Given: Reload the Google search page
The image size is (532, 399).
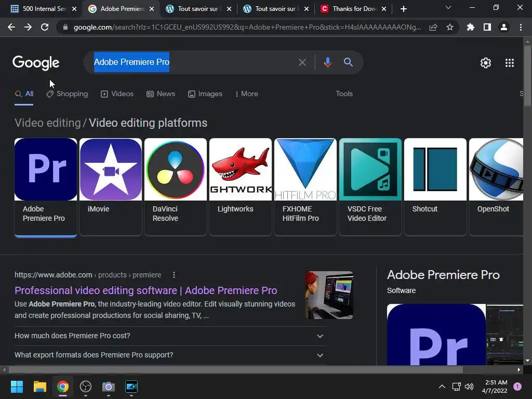Looking at the screenshot, I should point(45,27).
